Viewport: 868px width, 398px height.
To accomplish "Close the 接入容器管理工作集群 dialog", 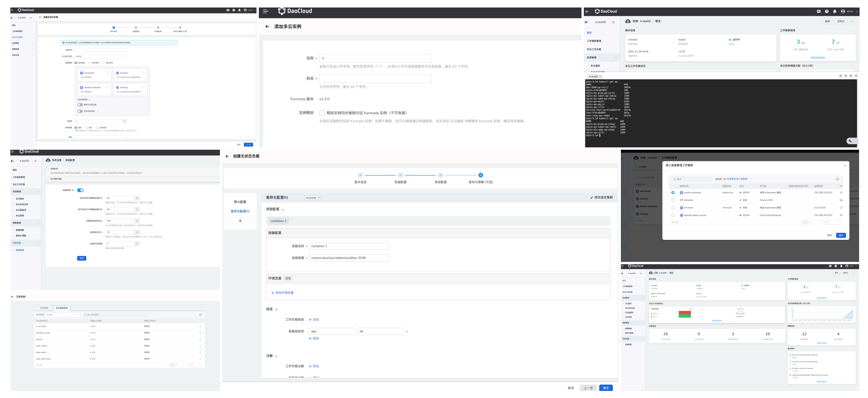I will tap(845, 165).
